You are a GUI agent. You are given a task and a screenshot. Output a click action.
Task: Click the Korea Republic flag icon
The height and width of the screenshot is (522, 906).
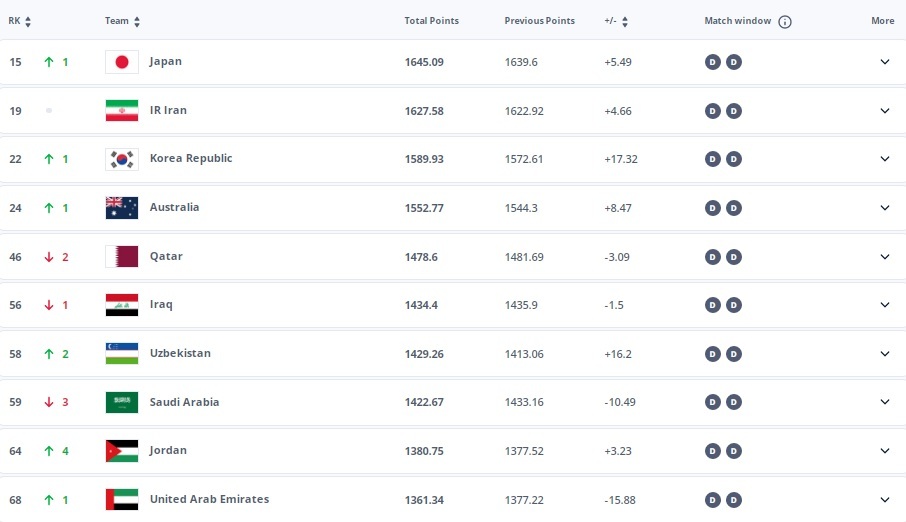tap(122, 159)
